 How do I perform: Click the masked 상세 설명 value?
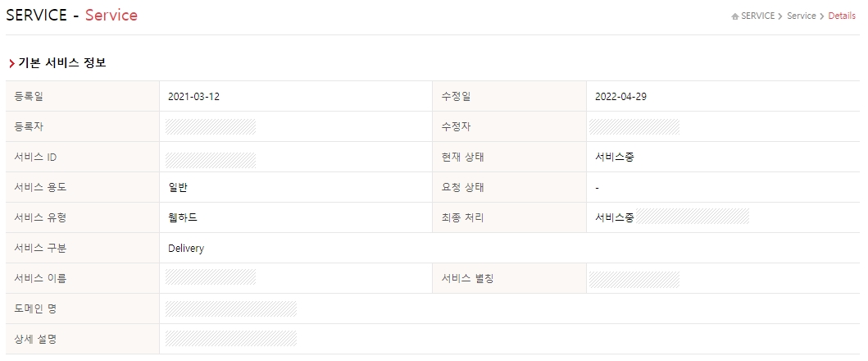[230, 339]
